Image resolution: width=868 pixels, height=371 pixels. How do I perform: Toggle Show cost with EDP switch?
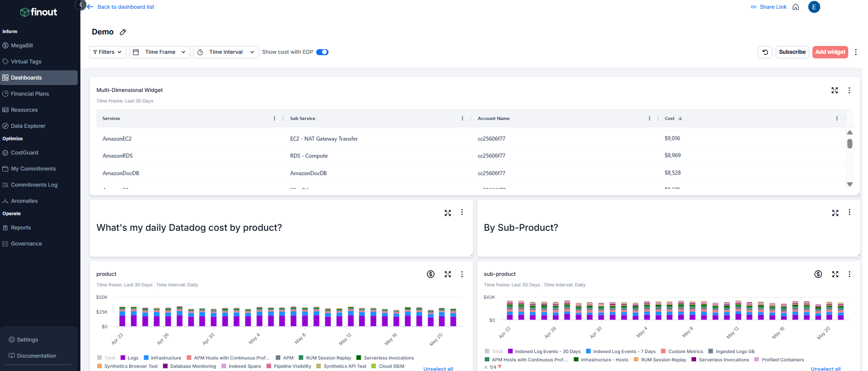point(322,52)
